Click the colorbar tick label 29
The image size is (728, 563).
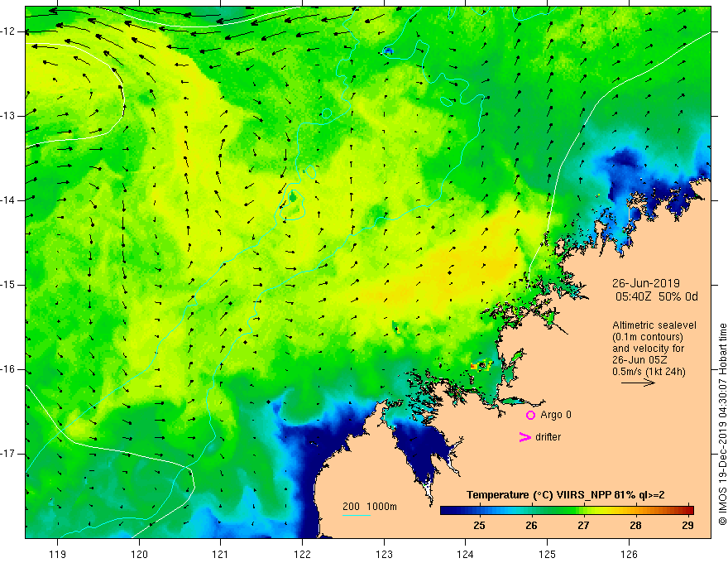tap(688, 526)
